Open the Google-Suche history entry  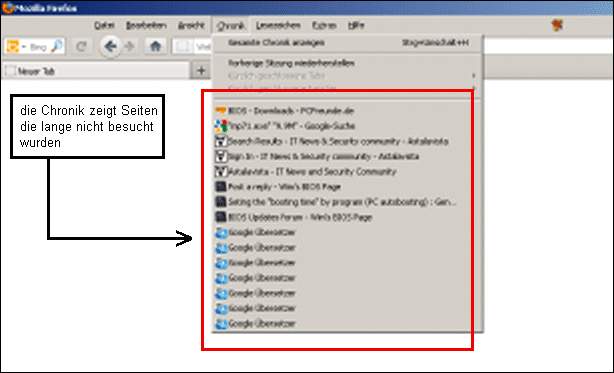pyautogui.click(x=347, y=126)
